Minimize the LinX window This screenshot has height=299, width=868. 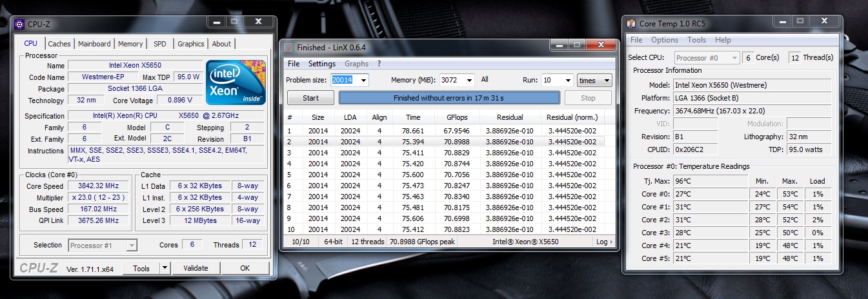click(560, 45)
